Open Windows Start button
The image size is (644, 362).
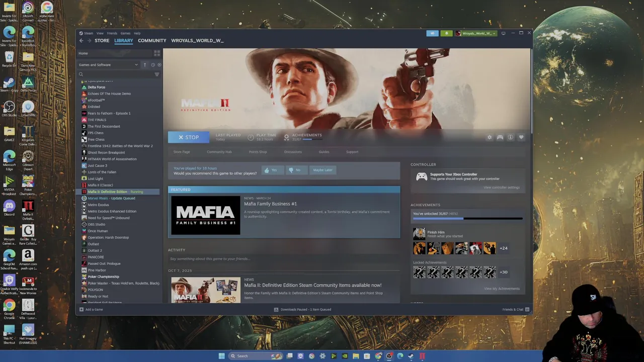click(x=221, y=356)
